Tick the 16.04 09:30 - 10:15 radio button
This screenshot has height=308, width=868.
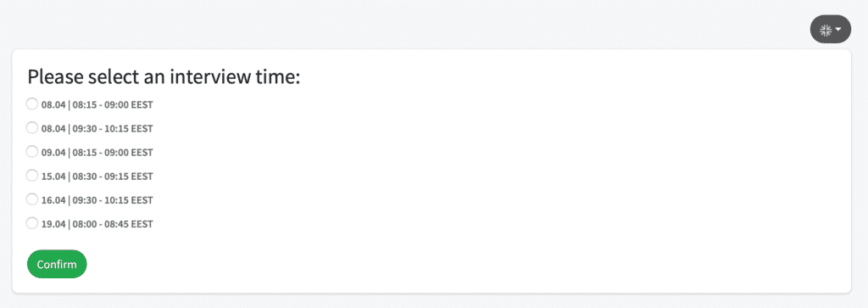[32, 199]
